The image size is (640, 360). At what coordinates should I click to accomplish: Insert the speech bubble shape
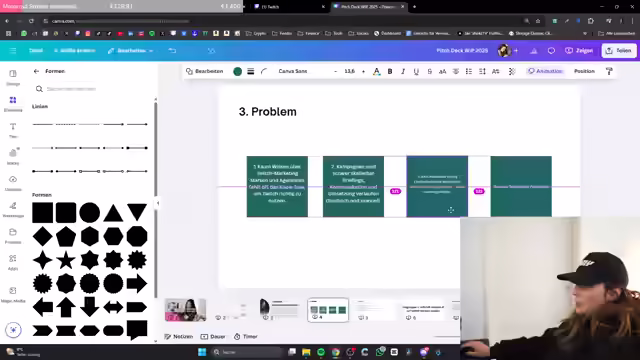coord(137,330)
